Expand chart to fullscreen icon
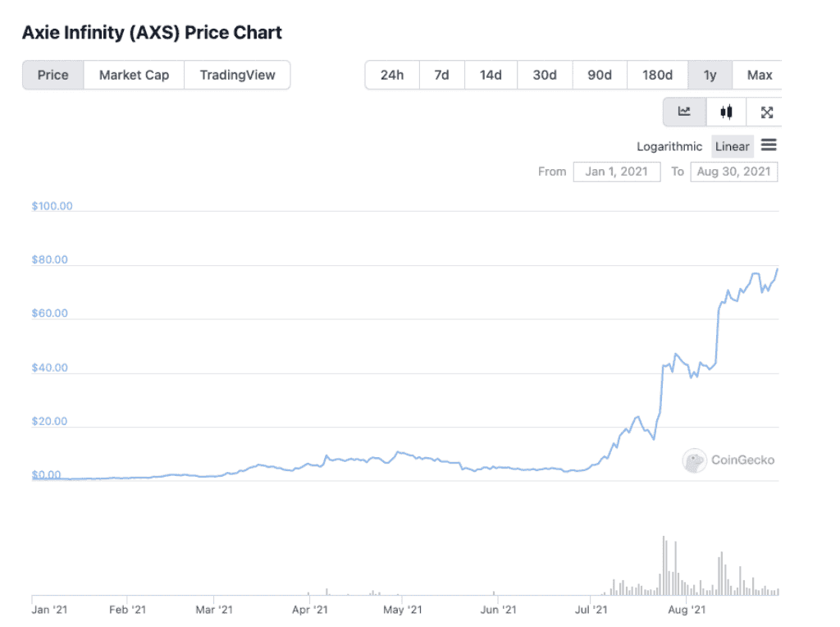This screenshot has width=840, height=627. pos(766,112)
